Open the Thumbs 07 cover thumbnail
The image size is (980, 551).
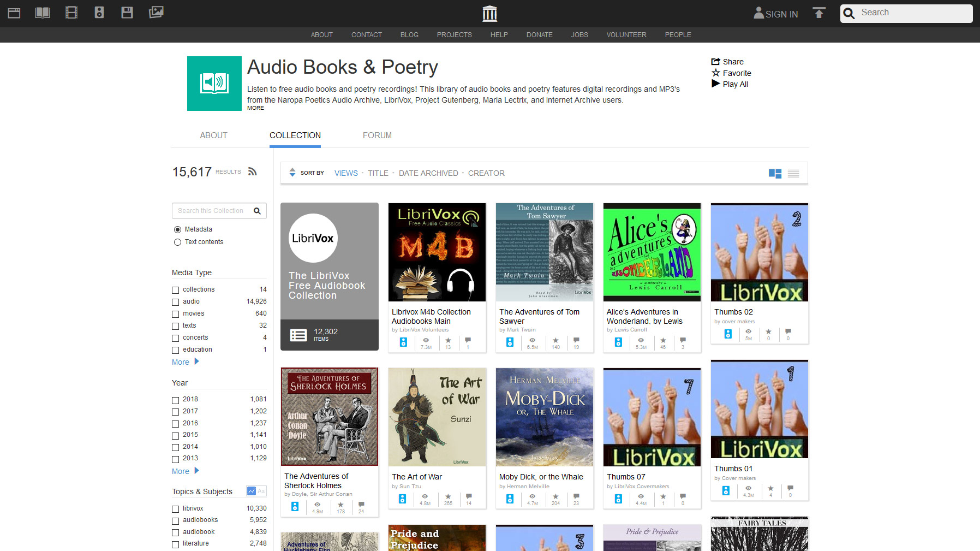coord(652,417)
